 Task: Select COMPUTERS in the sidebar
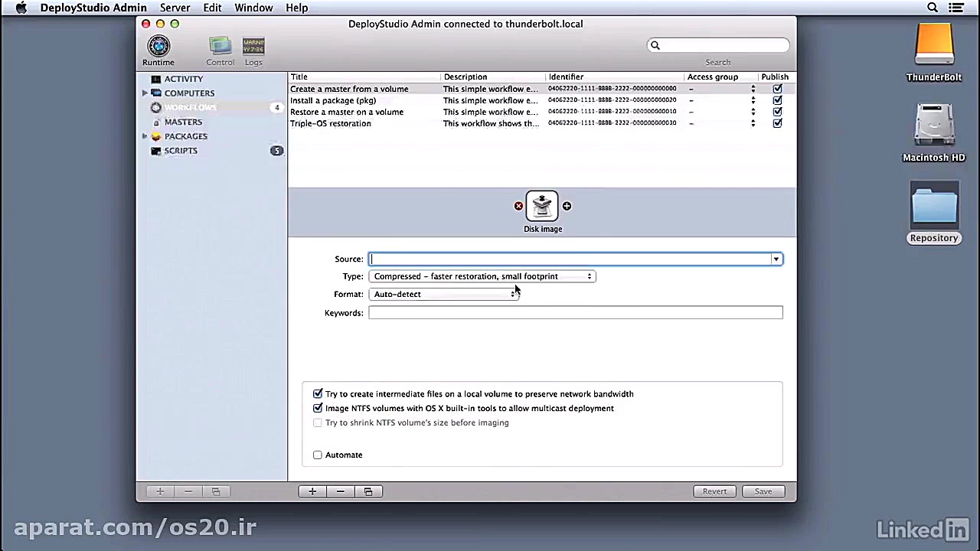[x=189, y=93]
